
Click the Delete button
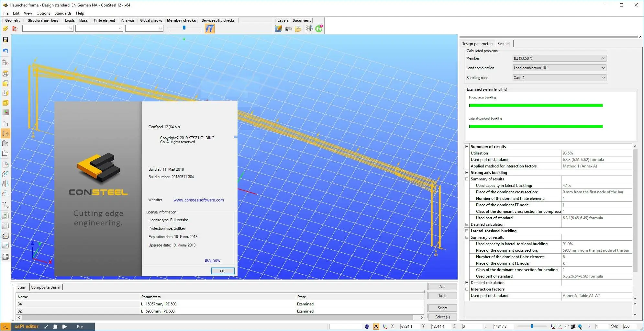point(442,296)
